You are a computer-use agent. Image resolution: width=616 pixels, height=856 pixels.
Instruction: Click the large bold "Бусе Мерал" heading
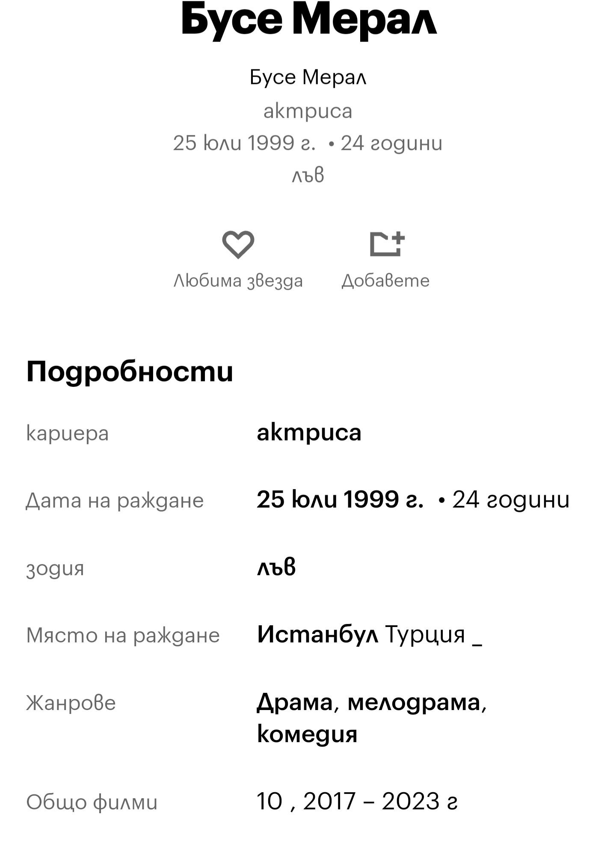(x=308, y=20)
